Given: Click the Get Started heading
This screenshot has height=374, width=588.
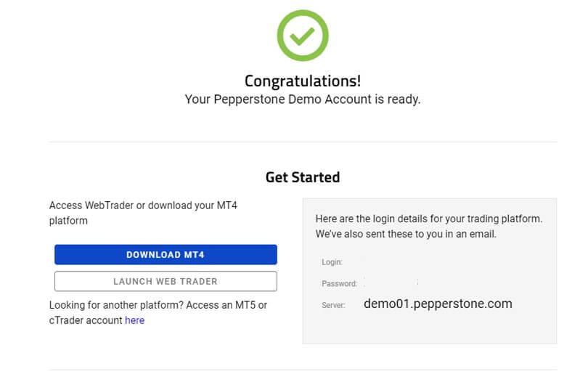Looking at the screenshot, I should [303, 177].
